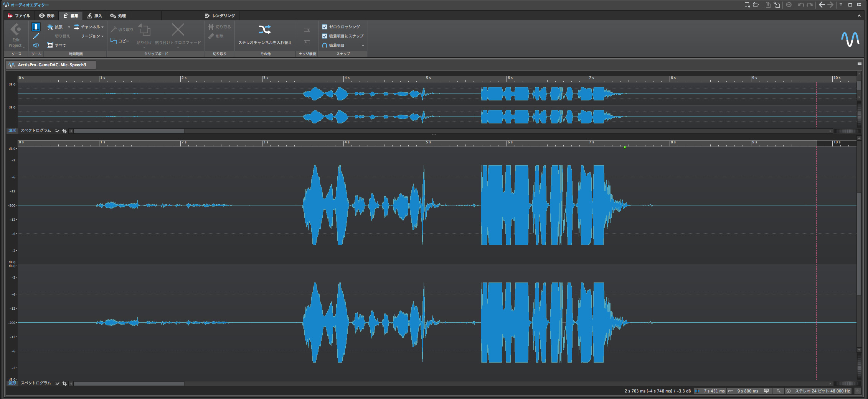The image size is (868, 399).
Task: Open the zoom magnifier in the status bar
Action: point(779,391)
